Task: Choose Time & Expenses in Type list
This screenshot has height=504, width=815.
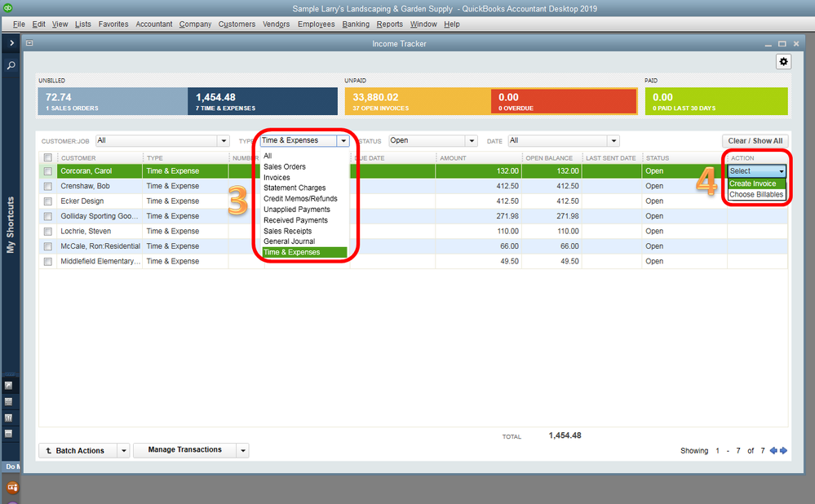Action: (304, 253)
